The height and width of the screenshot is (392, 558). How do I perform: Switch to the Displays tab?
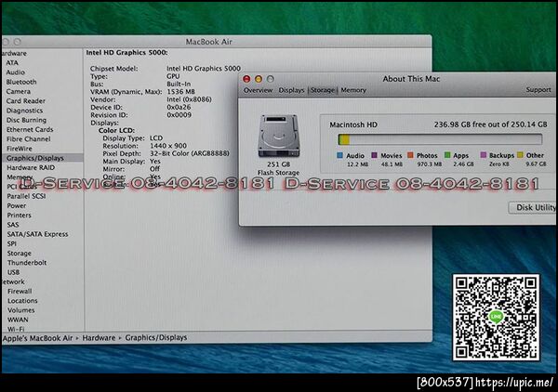coord(291,90)
